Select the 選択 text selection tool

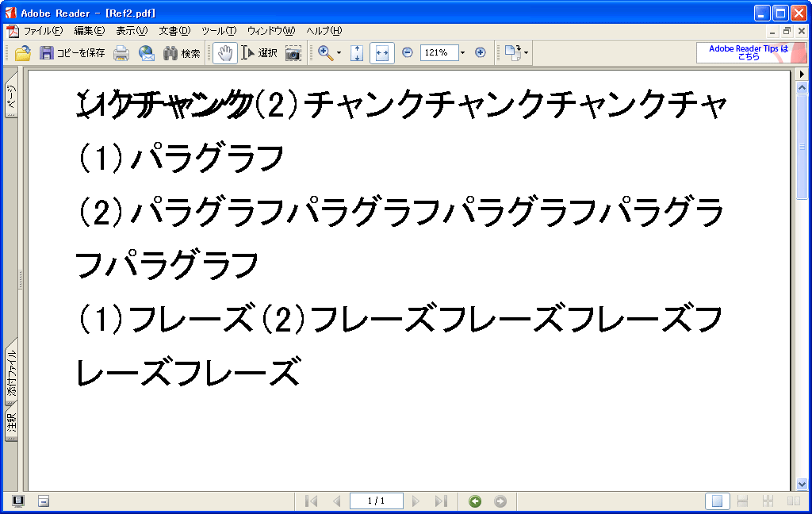(x=259, y=52)
